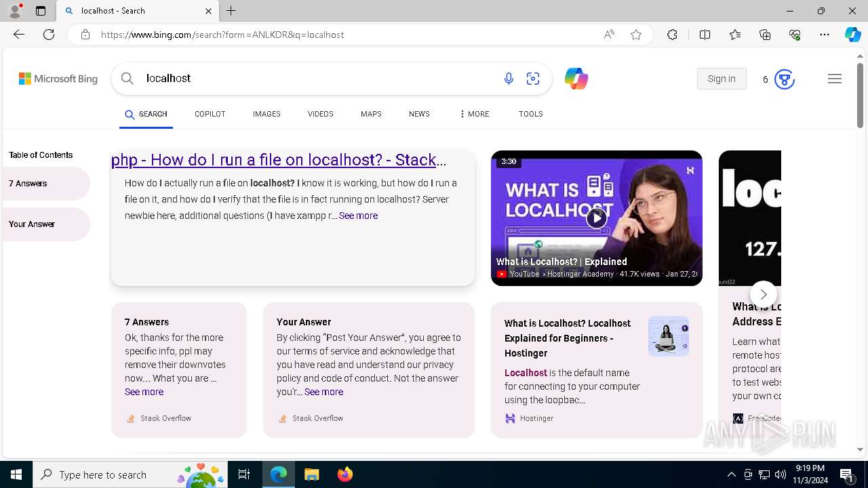Screen dimensions: 868x488
Task: Click See more in main Stack result
Action: (x=358, y=216)
